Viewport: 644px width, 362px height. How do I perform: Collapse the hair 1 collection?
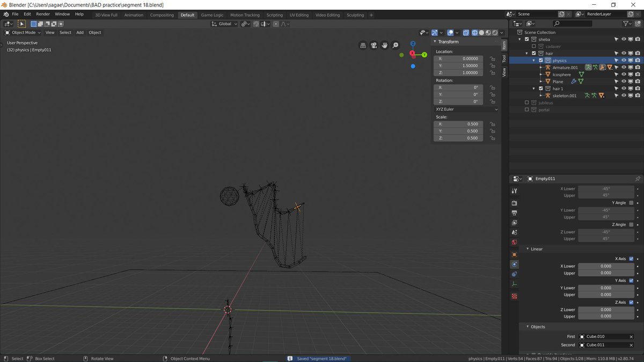534,88
